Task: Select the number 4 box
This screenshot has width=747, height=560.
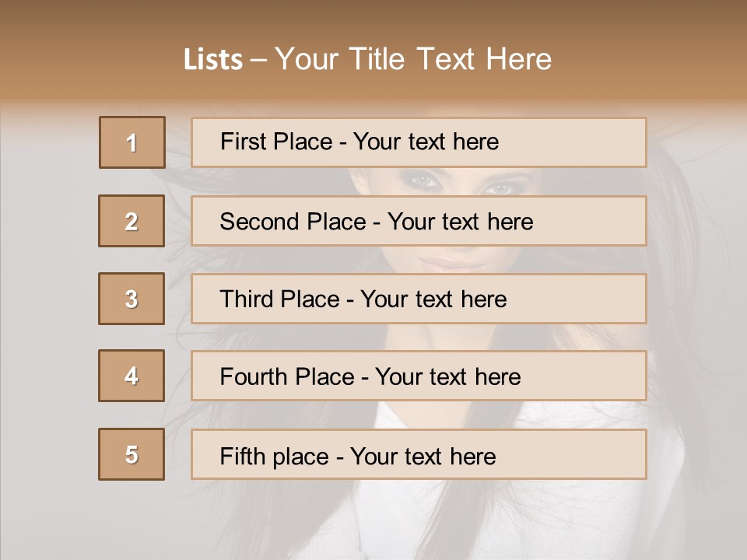Action: [132, 376]
